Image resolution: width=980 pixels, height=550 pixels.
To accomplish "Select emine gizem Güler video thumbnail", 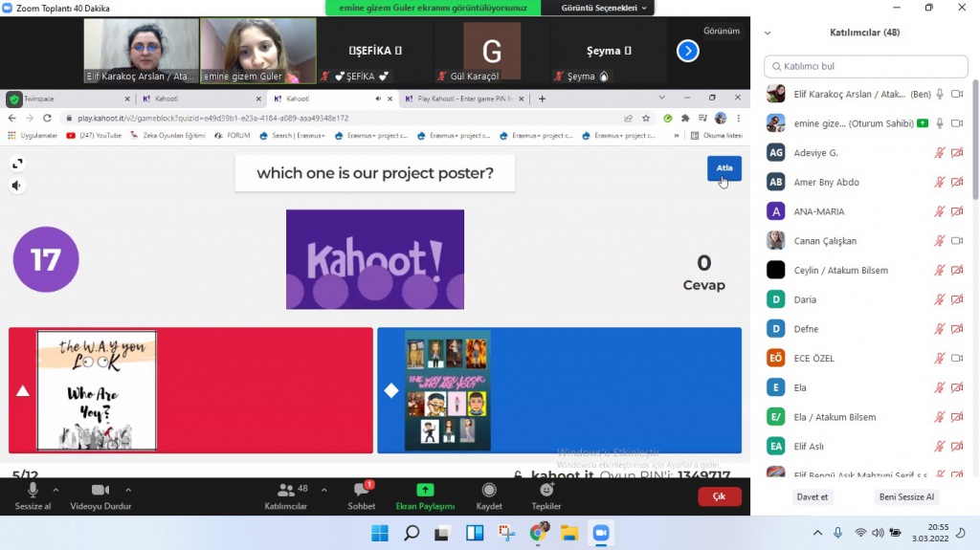I will click(258, 51).
